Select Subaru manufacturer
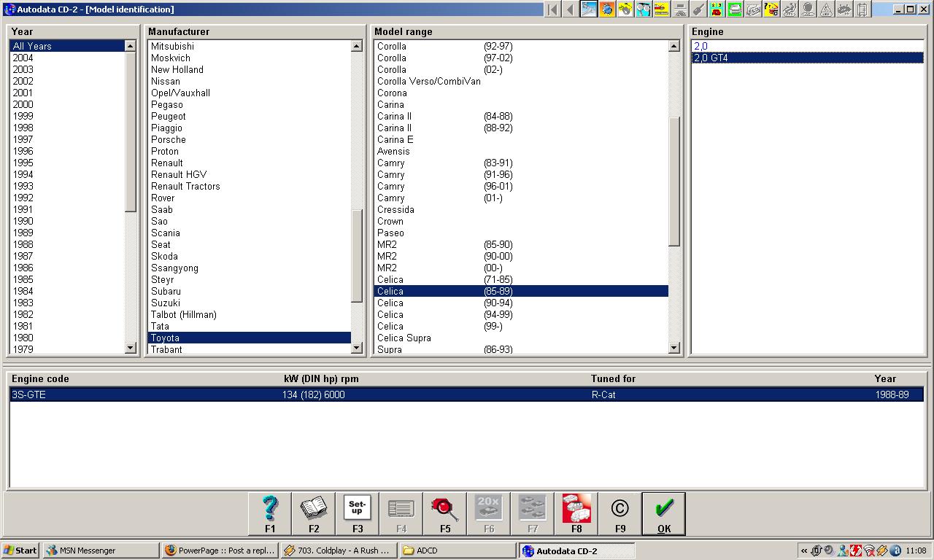934x560 pixels. [250, 291]
